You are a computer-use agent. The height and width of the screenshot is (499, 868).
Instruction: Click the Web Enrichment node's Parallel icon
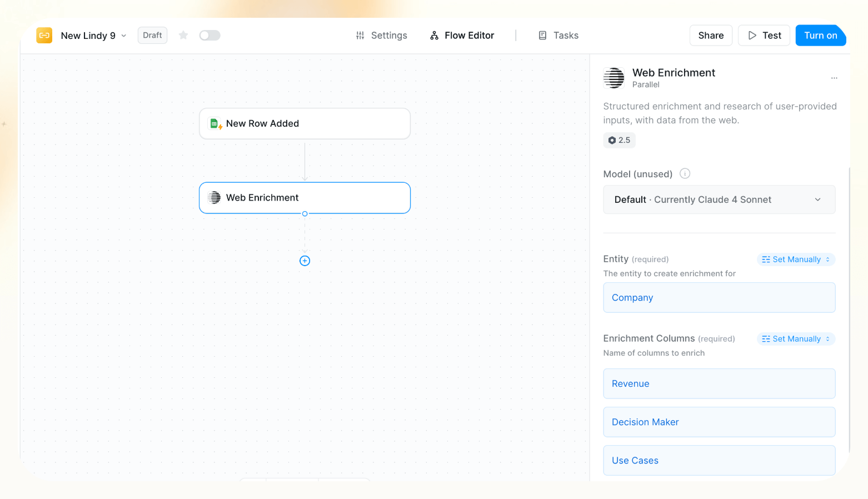[x=214, y=197]
